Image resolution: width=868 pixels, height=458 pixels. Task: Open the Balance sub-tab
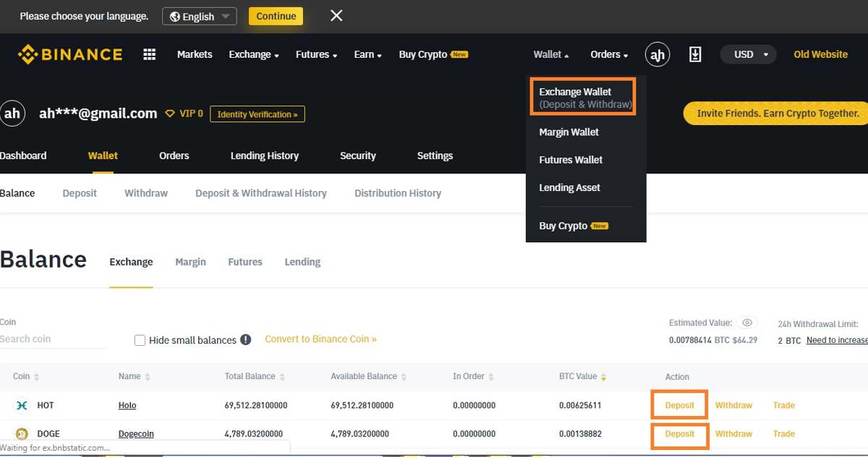(x=17, y=193)
